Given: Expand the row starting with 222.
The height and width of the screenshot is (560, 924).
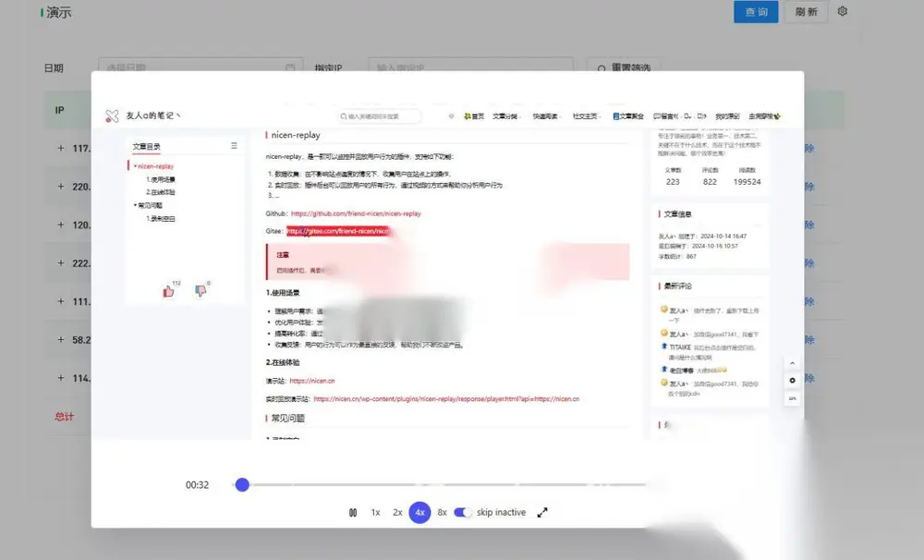Looking at the screenshot, I should tap(61, 263).
